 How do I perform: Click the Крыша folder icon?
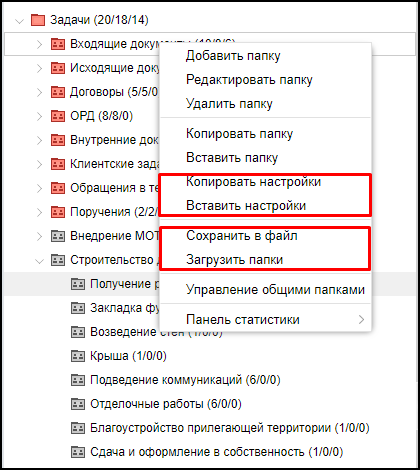click(x=78, y=356)
